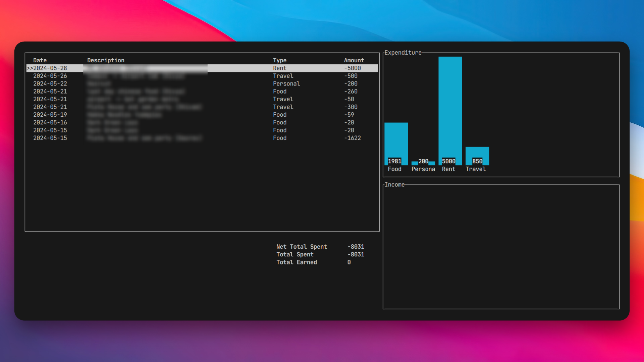Click the Description column header
The height and width of the screenshot is (362, 644).
pyautogui.click(x=106, y=60)
